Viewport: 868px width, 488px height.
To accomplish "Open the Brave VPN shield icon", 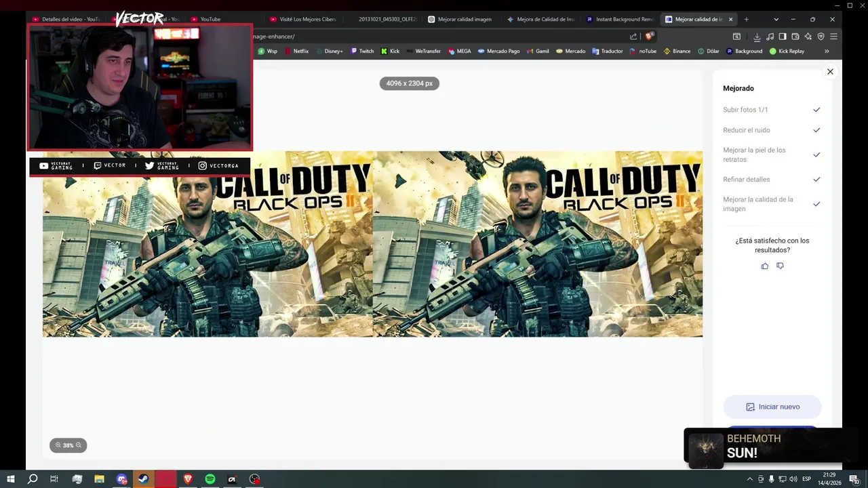I will (x=821, y=37).
